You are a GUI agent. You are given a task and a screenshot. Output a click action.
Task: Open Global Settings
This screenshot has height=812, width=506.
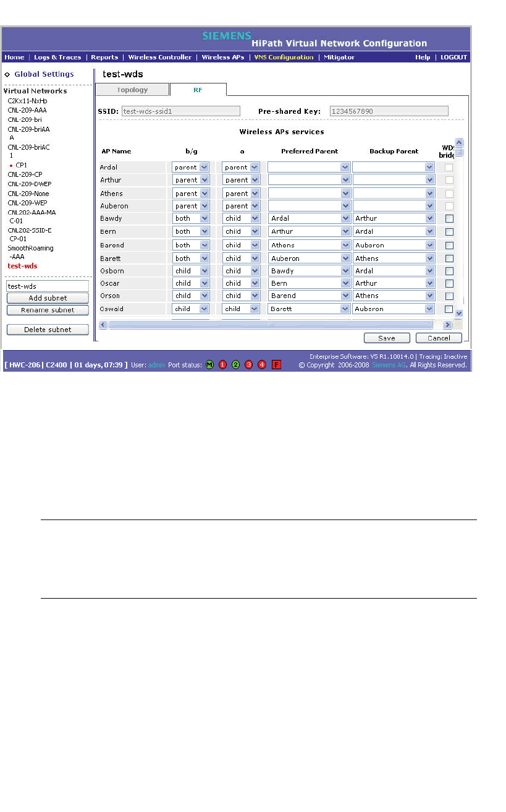44,74
